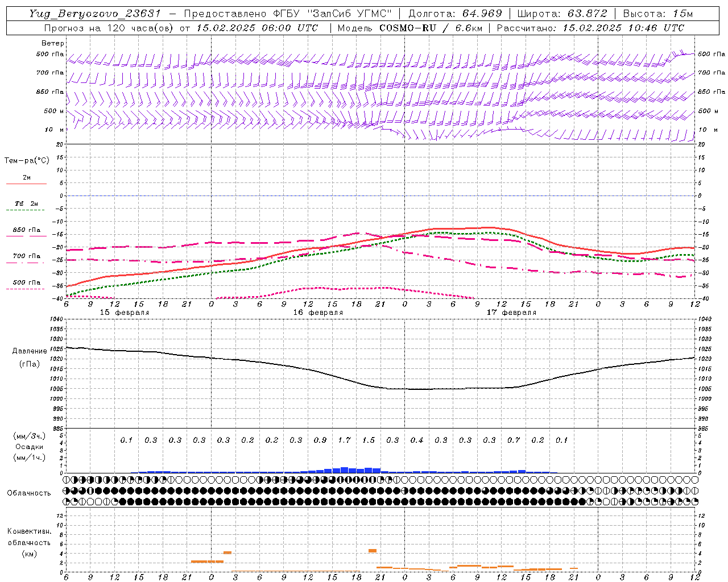728x582 pixels.
Task: Select the 'Долгота: 64.969' header field
Action: [x=456, y=14]
